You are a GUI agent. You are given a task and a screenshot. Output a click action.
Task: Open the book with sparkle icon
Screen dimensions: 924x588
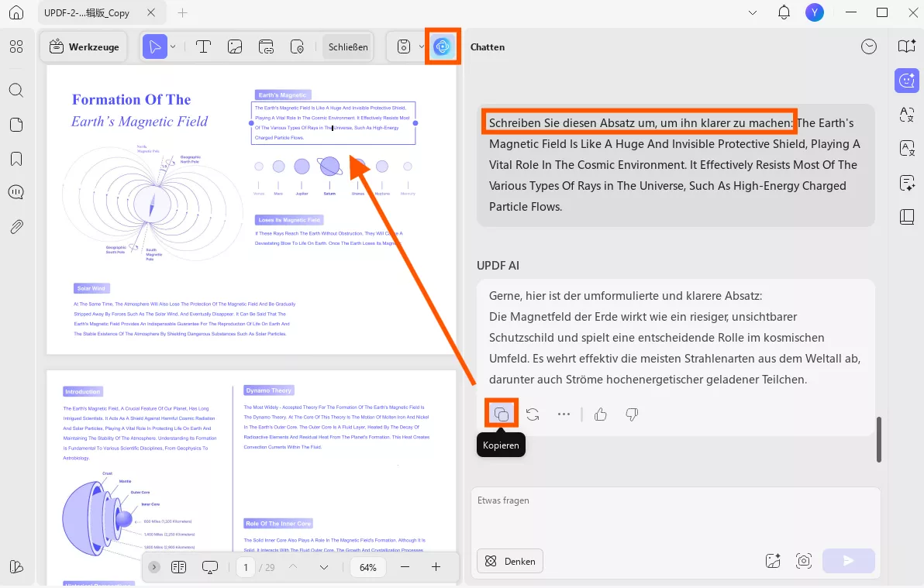coord(906,46)
